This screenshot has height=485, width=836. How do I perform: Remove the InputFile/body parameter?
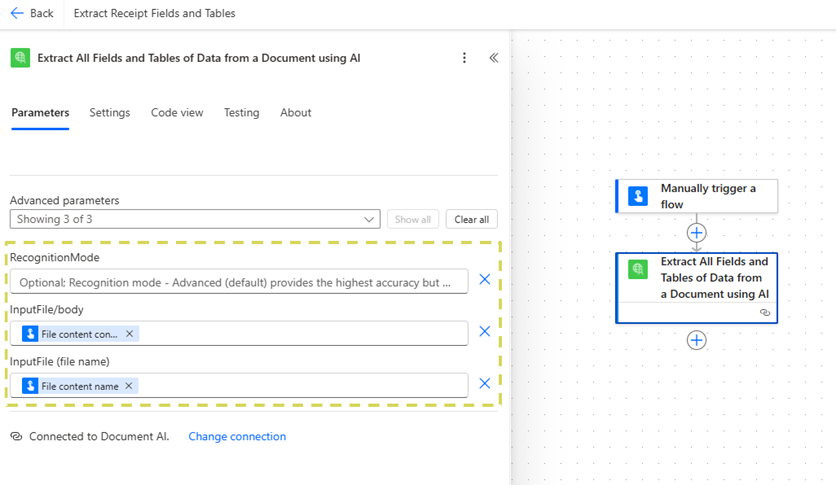click(485, 332)
